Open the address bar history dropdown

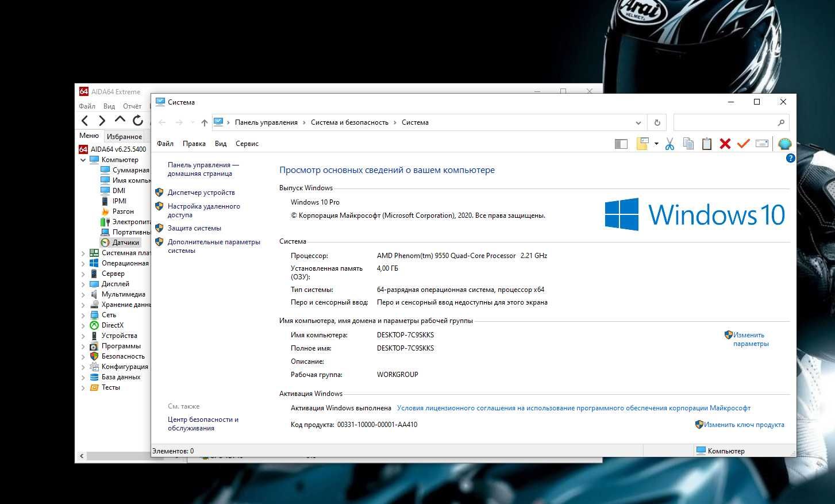[638, 122]
